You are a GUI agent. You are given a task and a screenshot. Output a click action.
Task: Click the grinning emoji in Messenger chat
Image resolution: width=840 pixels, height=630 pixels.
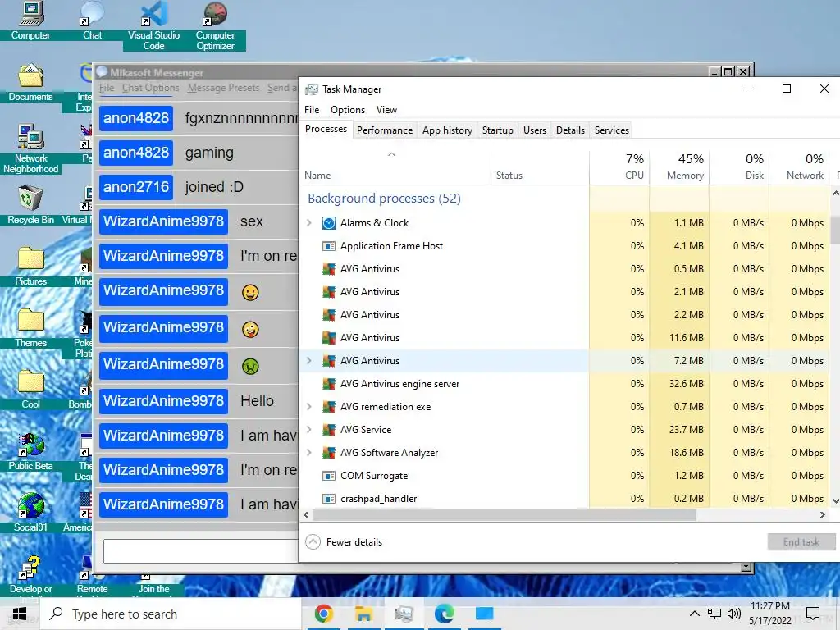click(x=250, y=293)
